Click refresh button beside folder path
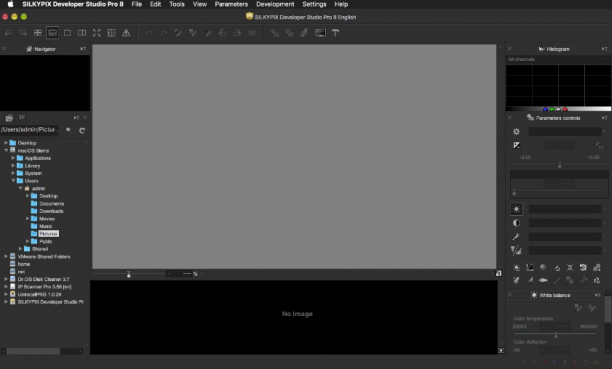The image size is (612, 369). [x=82, y=130]
